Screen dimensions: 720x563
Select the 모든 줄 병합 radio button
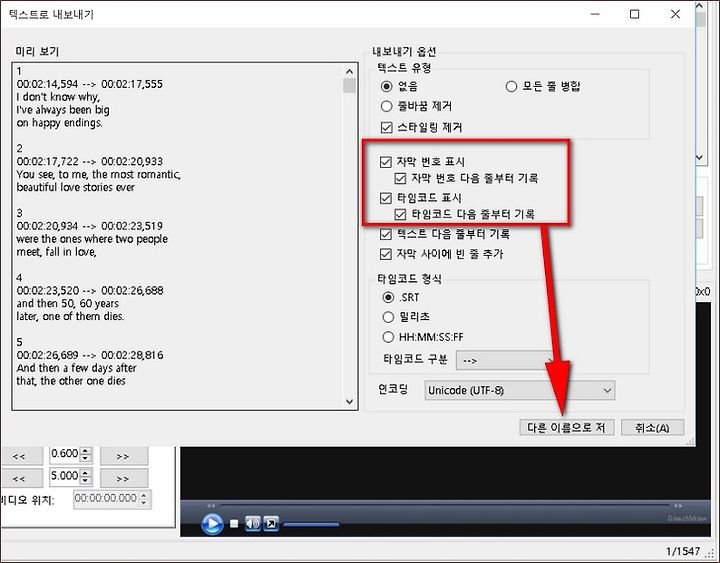point(511,86)
